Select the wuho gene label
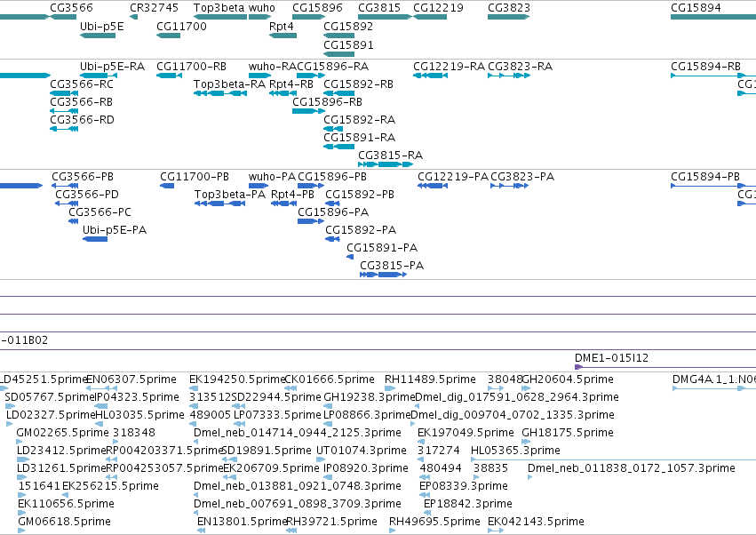The height and width of the screenshot is (535, 756). click(262, 8)
